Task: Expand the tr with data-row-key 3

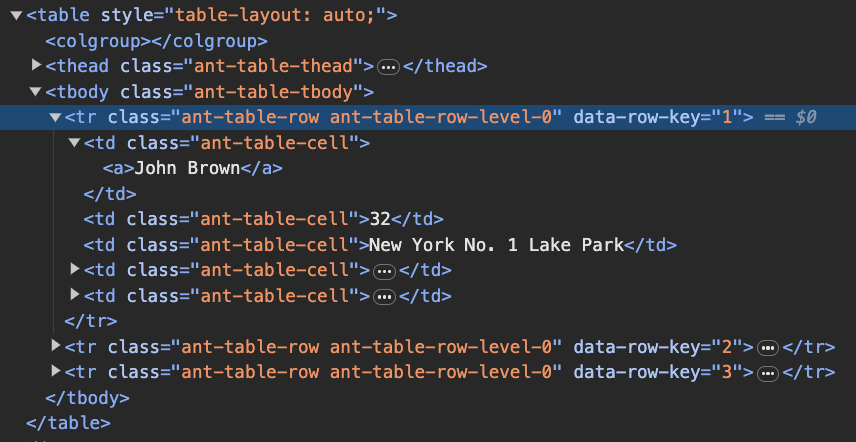Action: pyautogui.click(x=56, y=372)
